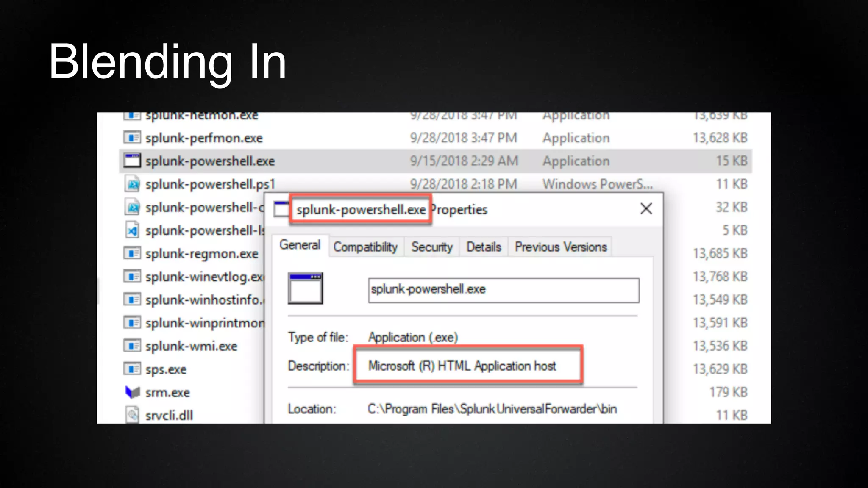
Task: Click the splunk-regmon.exe application icon
Action: (x=132, y=253)
